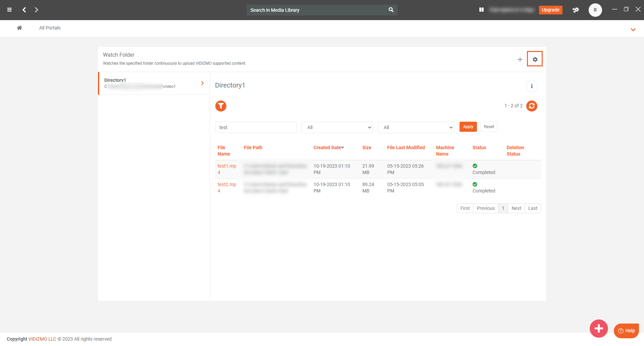
Task: Reset the applied filters
Action: point(489,127)
